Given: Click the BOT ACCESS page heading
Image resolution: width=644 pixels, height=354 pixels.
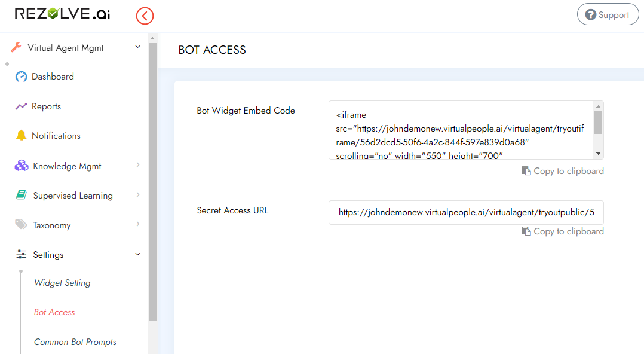Looking at the screenshot, I should pos(212,50).
